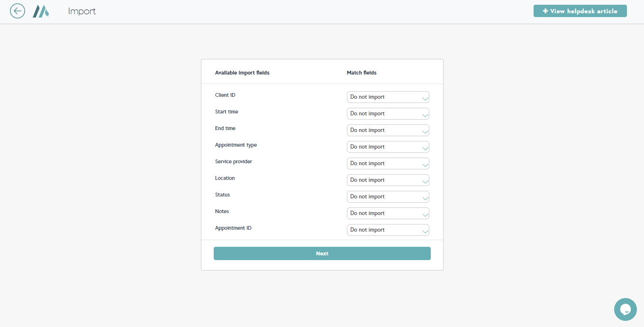Open the Status match dropdown
Viewport: 644px width, 327px height.
coord(388,197)
